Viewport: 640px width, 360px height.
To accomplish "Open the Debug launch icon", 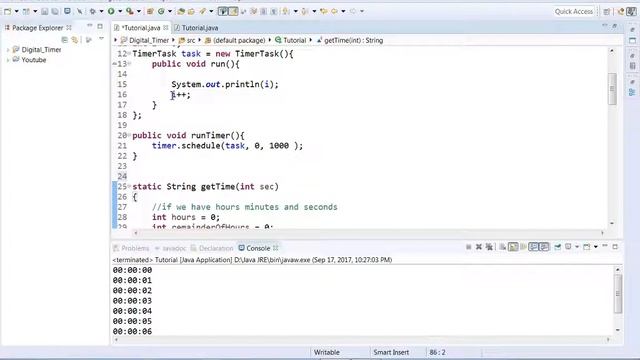I will (93, 11).
